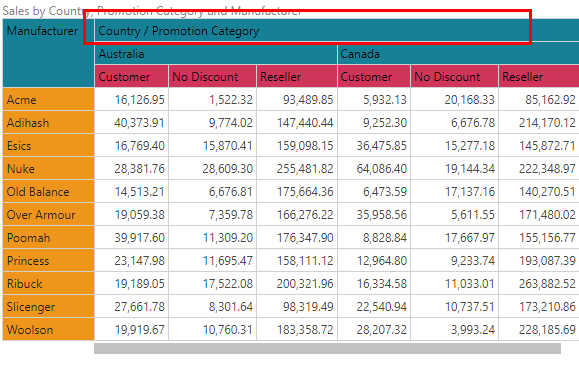The height and width of the screenshot is (366, 579).
Task: Click the Over Armour row header
Action: point(48,215)
